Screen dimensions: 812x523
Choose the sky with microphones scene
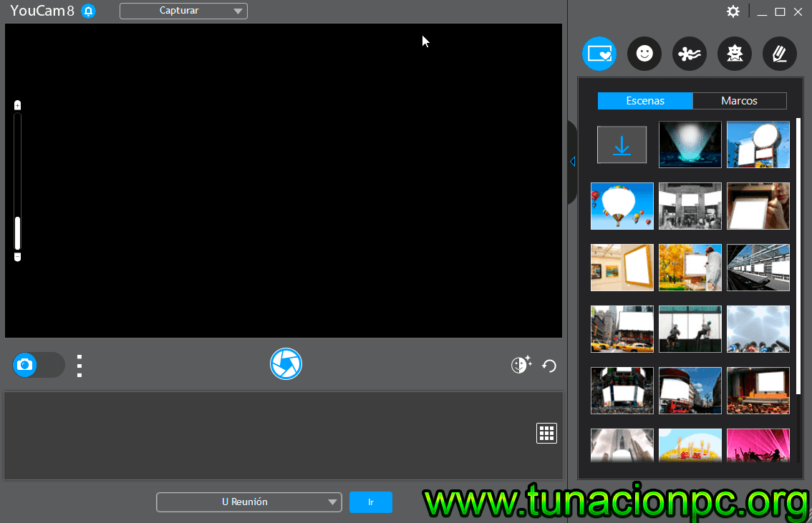758,329
